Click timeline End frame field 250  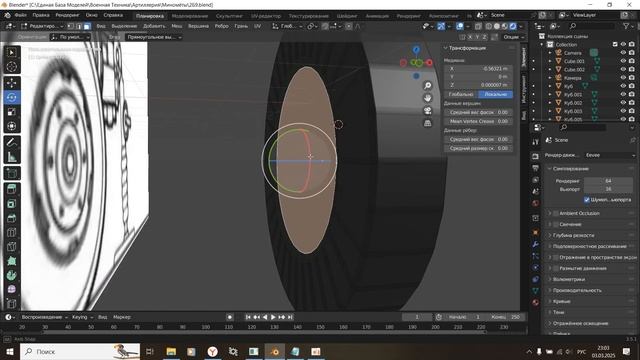point(506,317)
